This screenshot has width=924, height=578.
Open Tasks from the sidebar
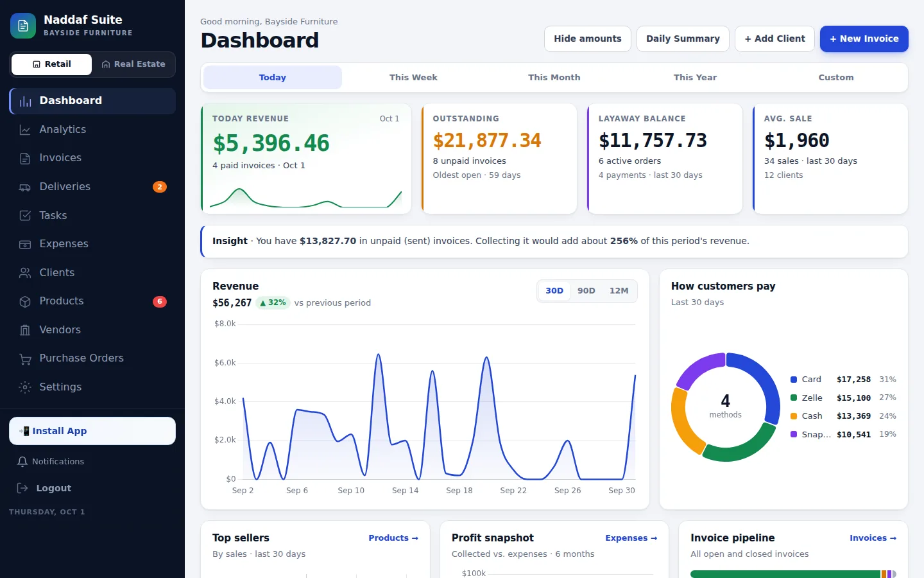point(92,216)
